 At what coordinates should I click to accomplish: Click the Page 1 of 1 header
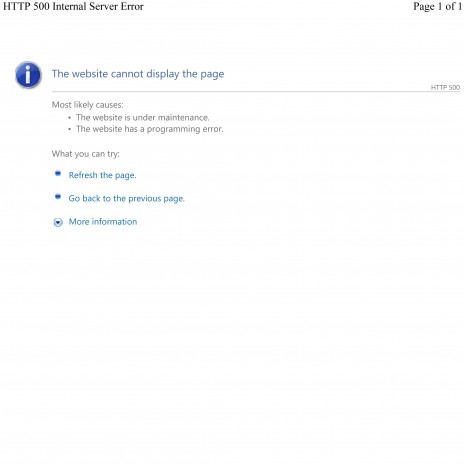437,7
